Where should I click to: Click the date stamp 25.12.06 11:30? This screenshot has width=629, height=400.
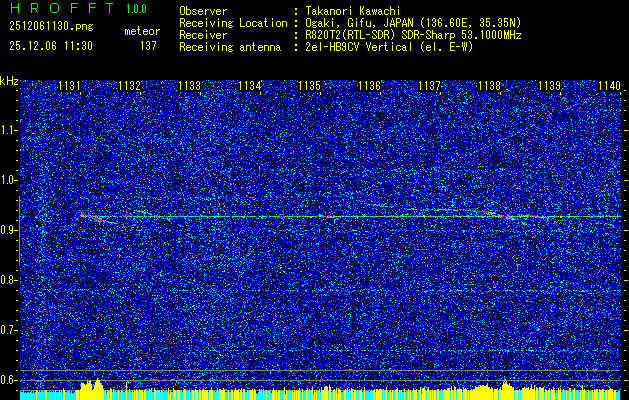(51, 46)
